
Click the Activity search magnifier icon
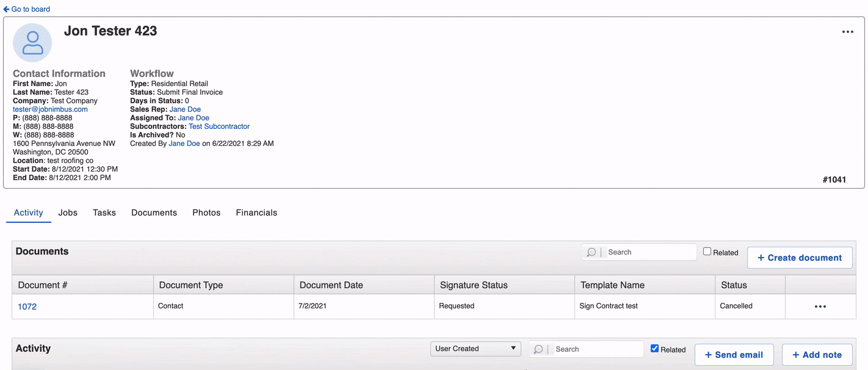(x=538, y=349)
